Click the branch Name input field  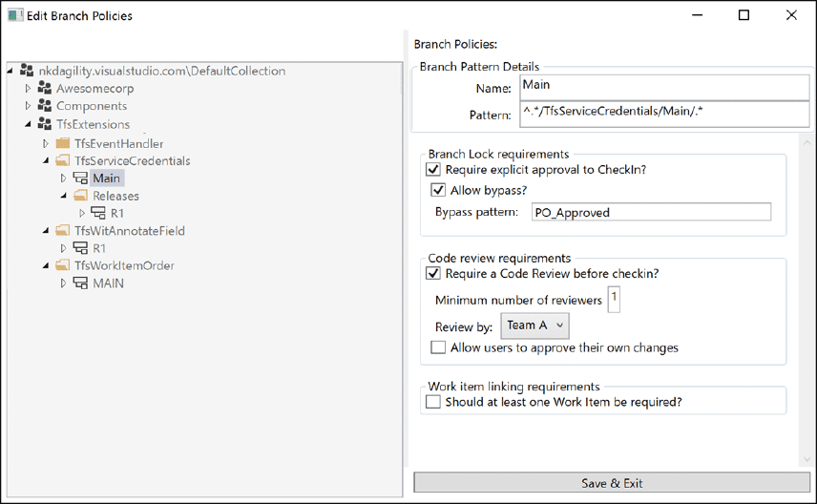(x=664, y=87)
